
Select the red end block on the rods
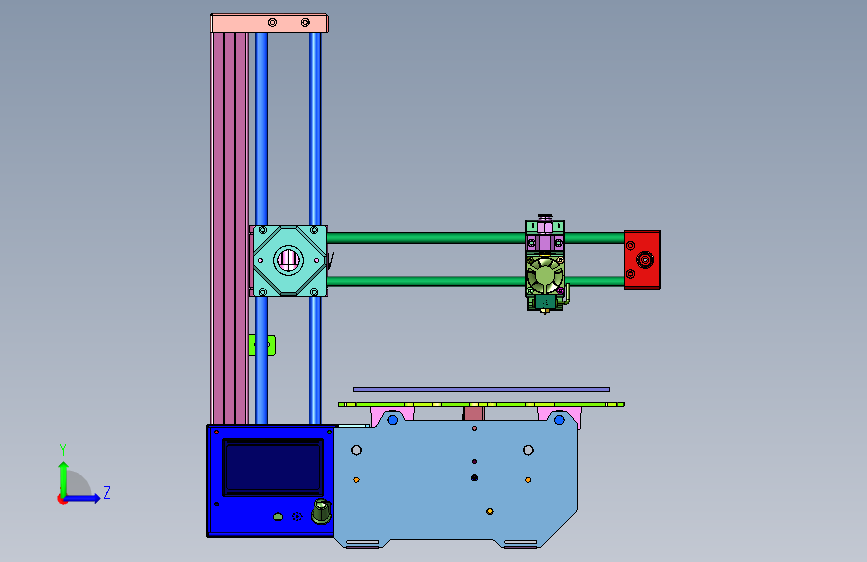(x=643, y=260)
